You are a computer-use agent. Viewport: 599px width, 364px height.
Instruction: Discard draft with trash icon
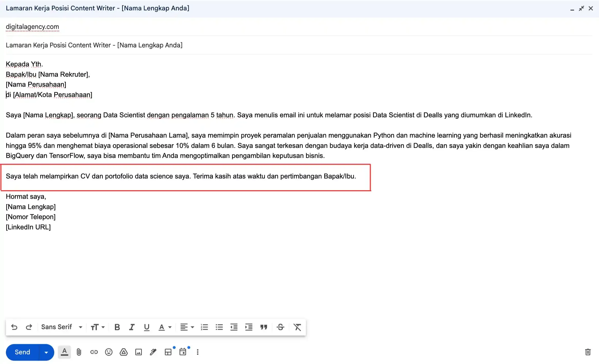click(588, 352)
